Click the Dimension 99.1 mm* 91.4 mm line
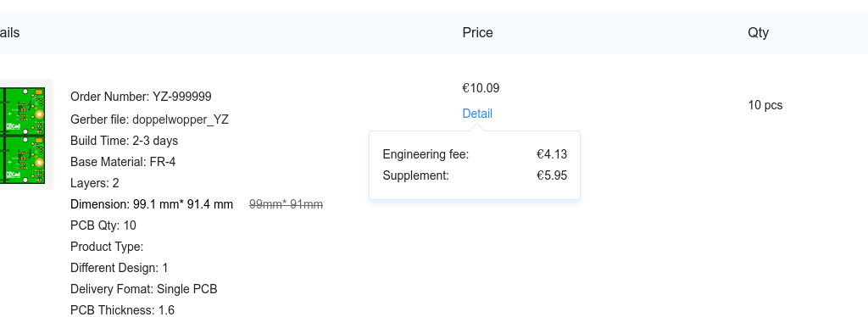The image size is (868, 317). point(152,205)
